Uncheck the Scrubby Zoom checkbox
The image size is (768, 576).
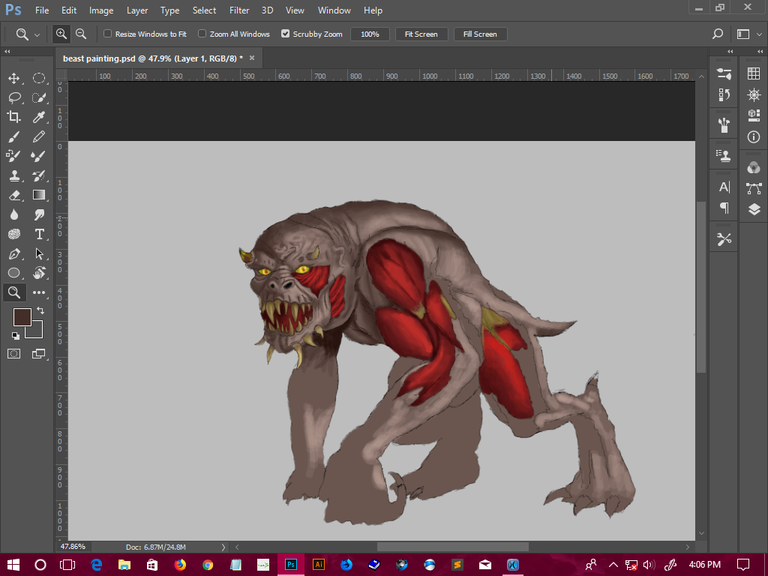(x=285, y=34)
